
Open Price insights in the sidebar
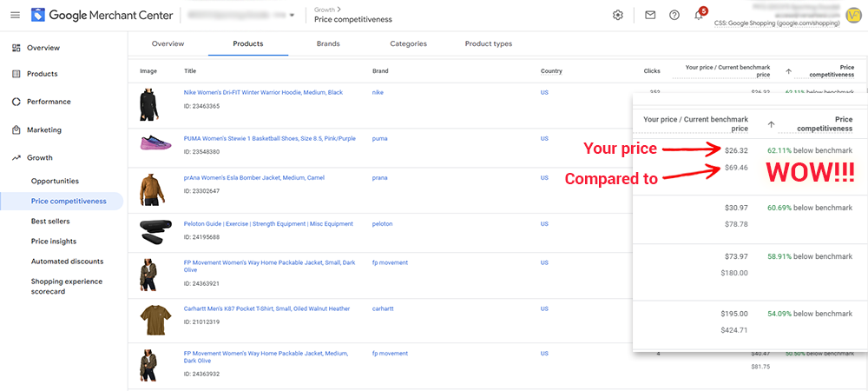(54, 242)
